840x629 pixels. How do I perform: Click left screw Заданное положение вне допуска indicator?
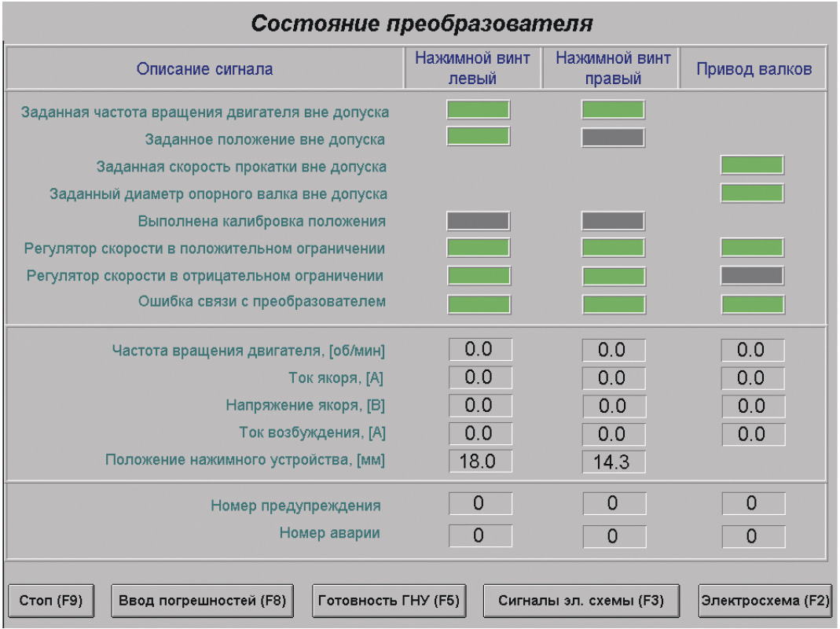click(x=479, y=137)
